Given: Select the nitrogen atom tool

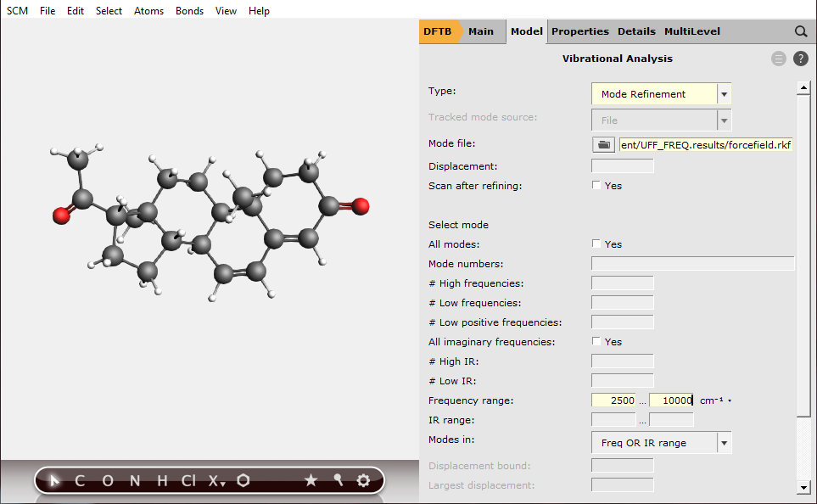Looking at the screenshot, I should click(x=134, y=480).
